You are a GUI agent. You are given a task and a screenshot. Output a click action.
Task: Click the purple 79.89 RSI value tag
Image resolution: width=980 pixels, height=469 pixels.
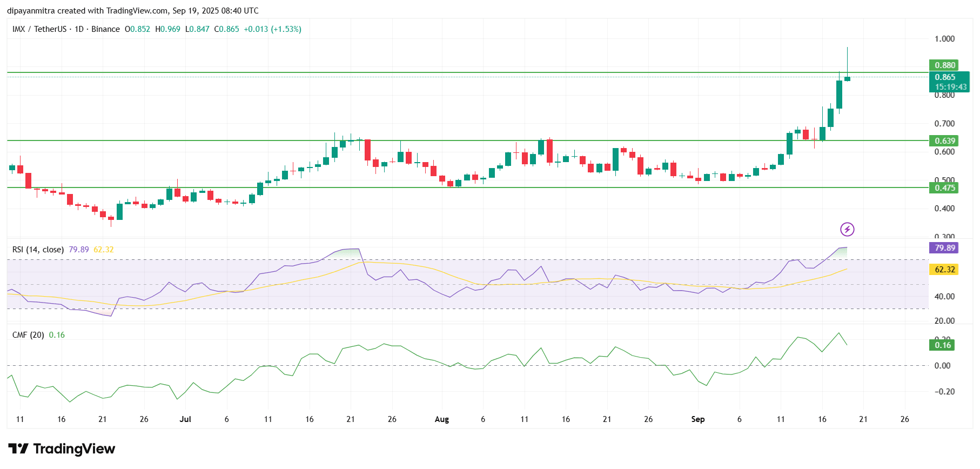tap(943, 248)
